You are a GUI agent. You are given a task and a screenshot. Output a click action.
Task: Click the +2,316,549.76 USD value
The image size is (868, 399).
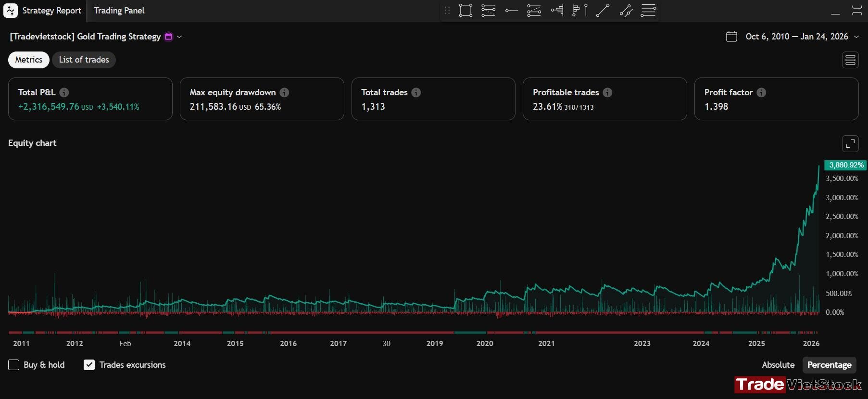point(56,107)
